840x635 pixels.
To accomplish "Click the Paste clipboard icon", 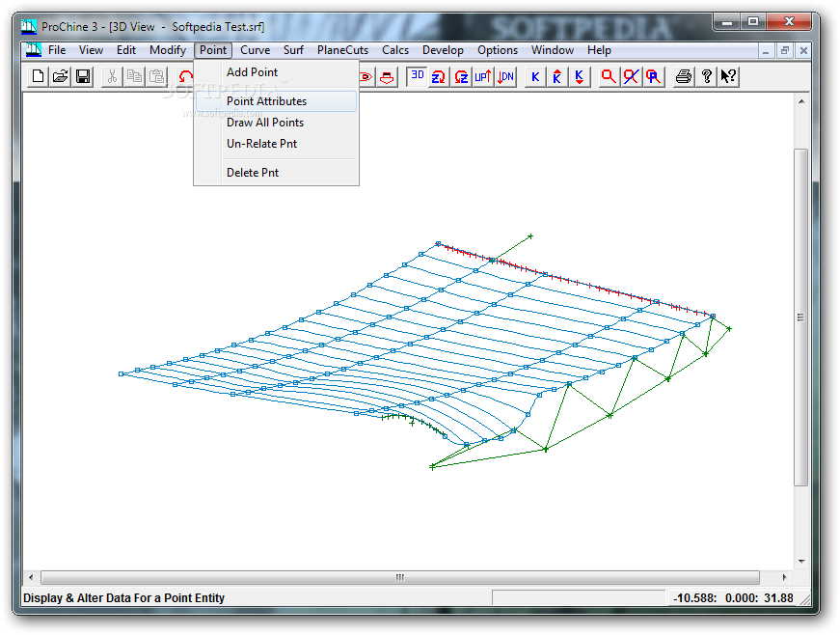I will tap(156, 76).
